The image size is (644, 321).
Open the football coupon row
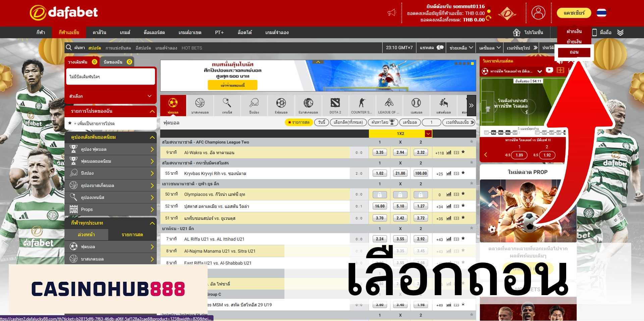(110, 149)
